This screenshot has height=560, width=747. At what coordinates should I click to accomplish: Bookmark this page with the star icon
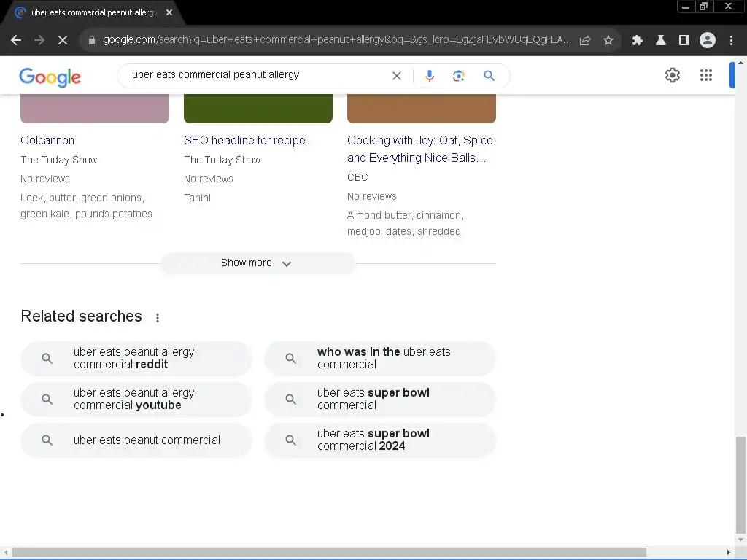point(608,41)
